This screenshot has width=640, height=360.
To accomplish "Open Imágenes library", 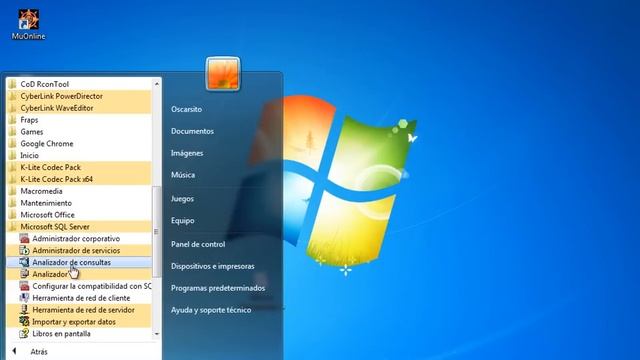I will [187, 153].
